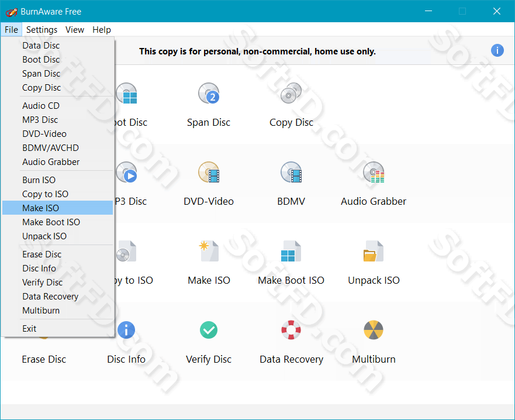Choose Copy Disc menu entry
515x420 pixels.
click(x=57, y=88)
